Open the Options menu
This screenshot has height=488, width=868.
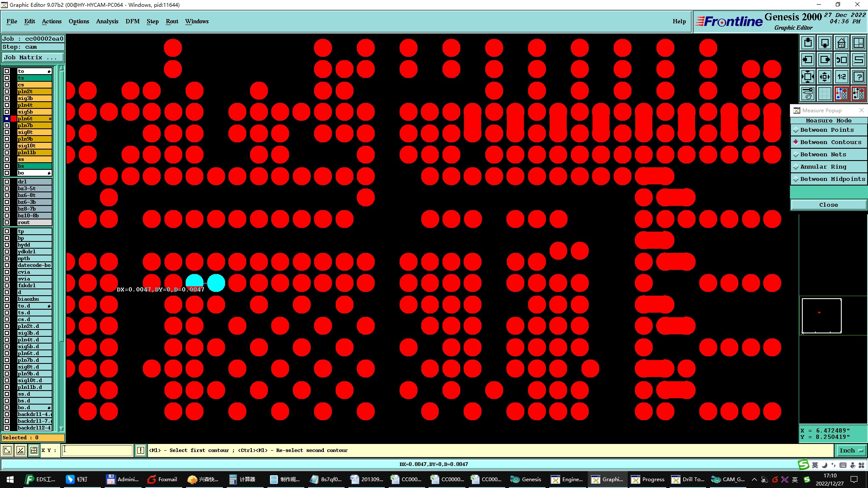click(79, 21)
